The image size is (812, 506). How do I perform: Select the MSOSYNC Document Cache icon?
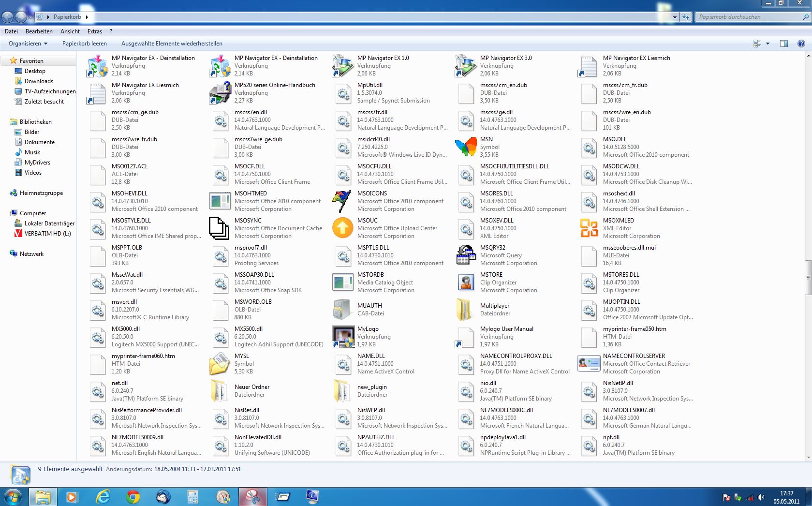(220, 228)
